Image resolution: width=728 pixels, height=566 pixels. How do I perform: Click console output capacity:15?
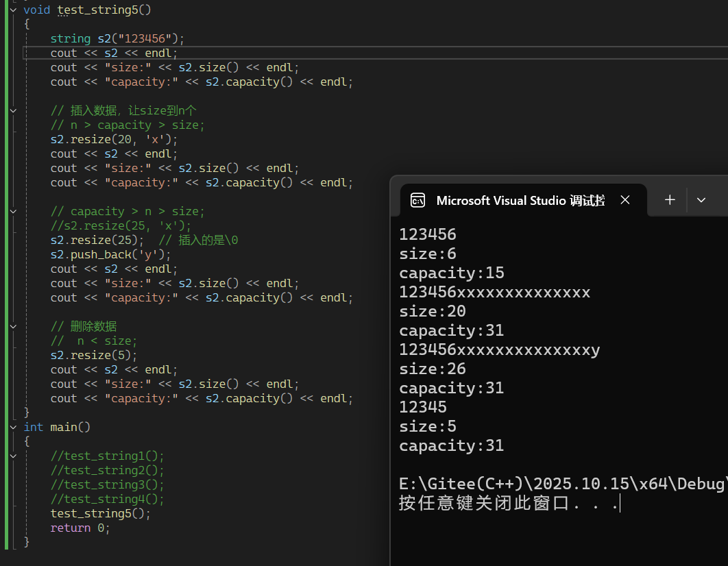[451, 273]
